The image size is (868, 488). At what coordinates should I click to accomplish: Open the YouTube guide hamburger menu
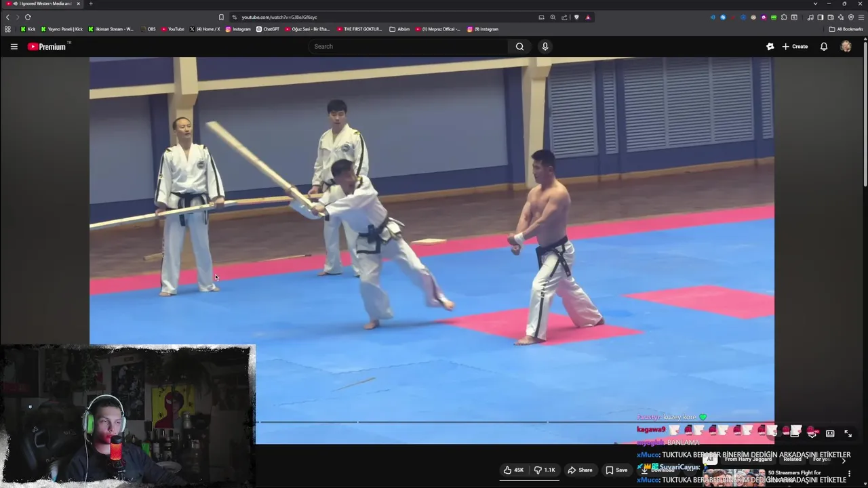point(14,47)
